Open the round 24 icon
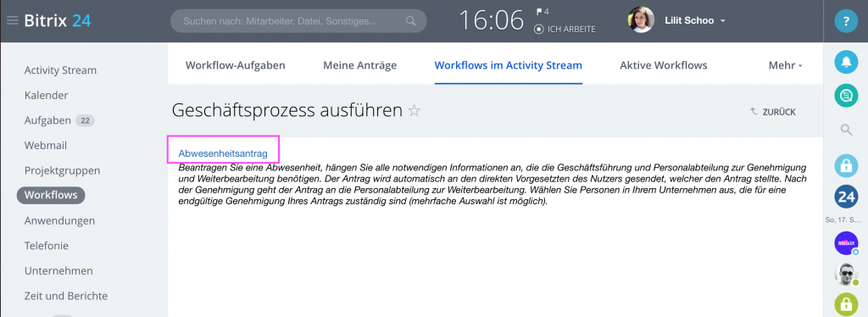Image resolution: width=868 pixels, height=317 pixels. (846, 197)
